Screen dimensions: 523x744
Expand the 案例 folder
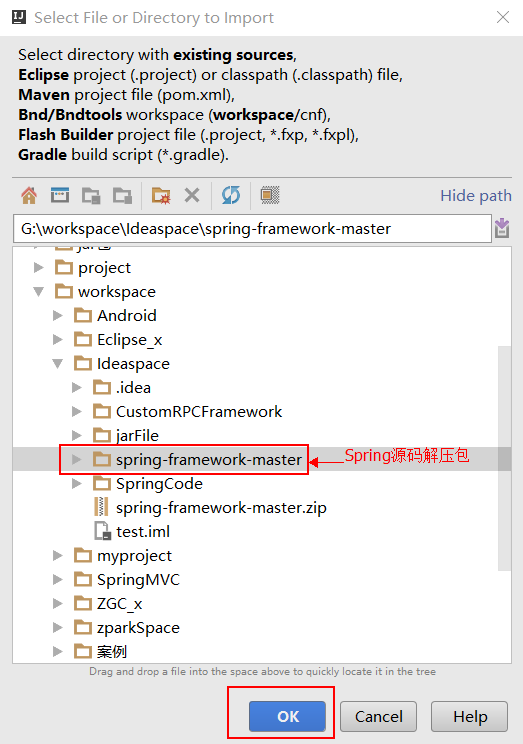57,651
